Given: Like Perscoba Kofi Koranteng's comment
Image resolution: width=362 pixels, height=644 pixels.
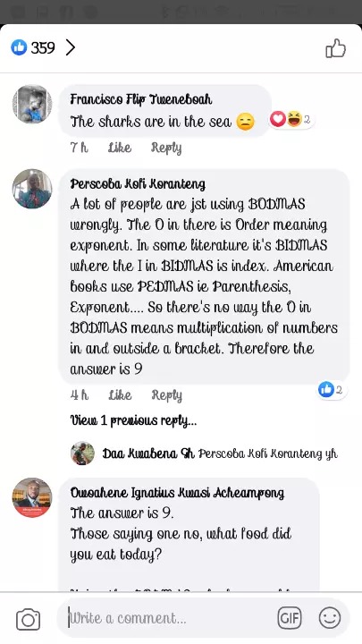Looking at the screenshot, I should [120, 395].
